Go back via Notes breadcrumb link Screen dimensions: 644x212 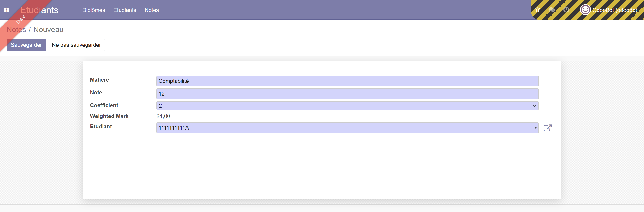[16, 30]
